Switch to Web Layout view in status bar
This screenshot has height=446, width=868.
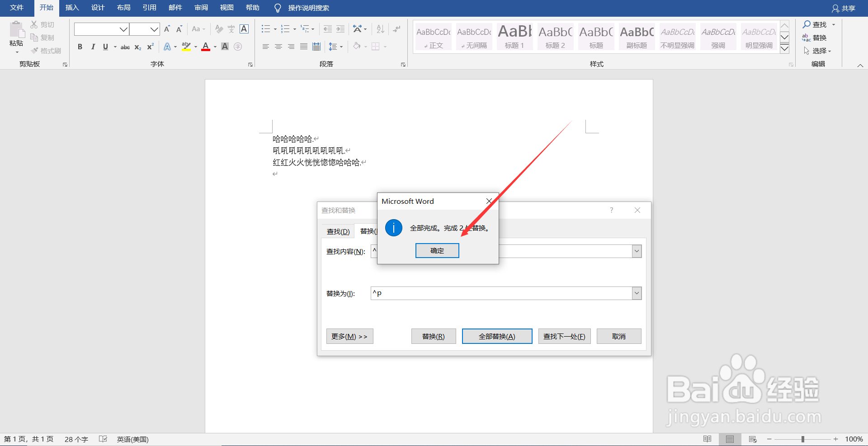[x=753, y=439]
